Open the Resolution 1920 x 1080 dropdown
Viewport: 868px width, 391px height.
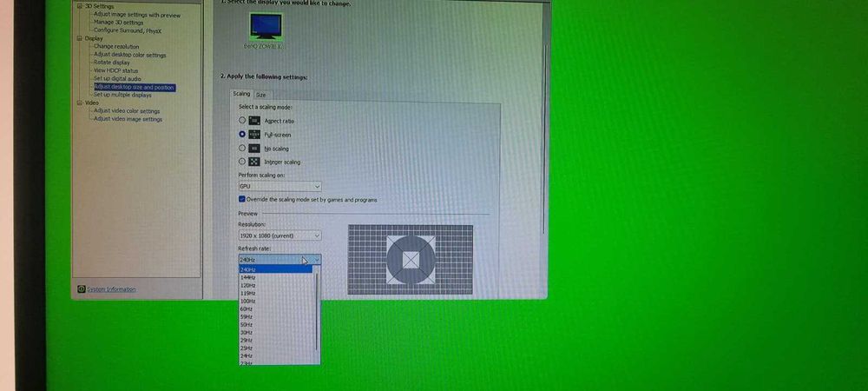pos(279,235)
